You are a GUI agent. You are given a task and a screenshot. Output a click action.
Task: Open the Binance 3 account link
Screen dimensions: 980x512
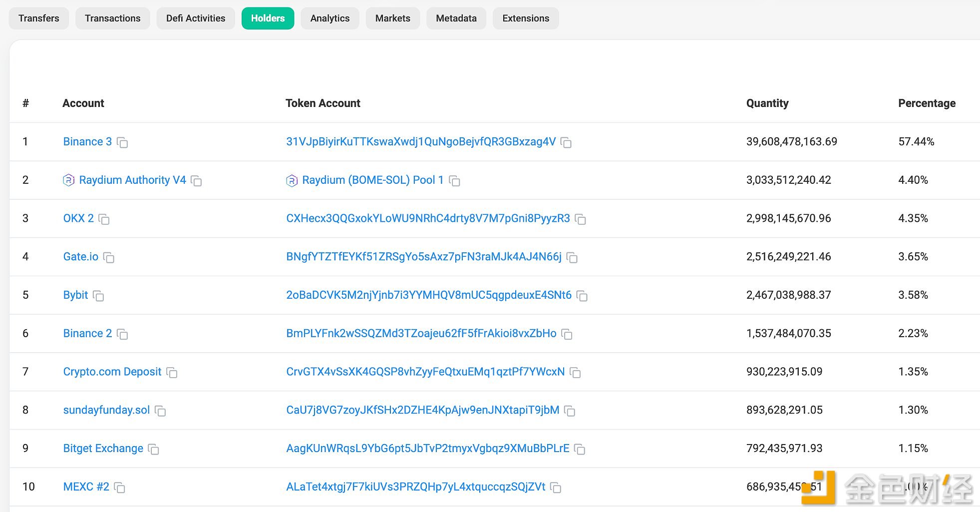(x=87, y=142)
